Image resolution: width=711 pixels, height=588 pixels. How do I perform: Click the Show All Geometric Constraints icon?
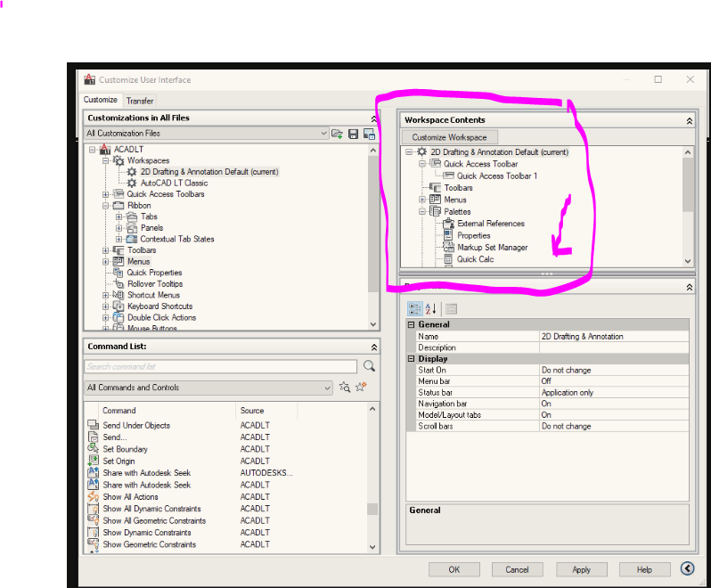point(93,520)
